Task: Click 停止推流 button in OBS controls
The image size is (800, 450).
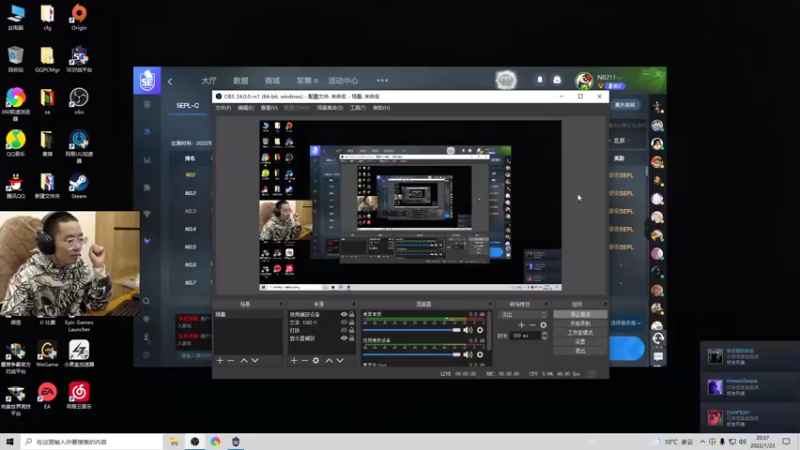Action: (580, 314)
